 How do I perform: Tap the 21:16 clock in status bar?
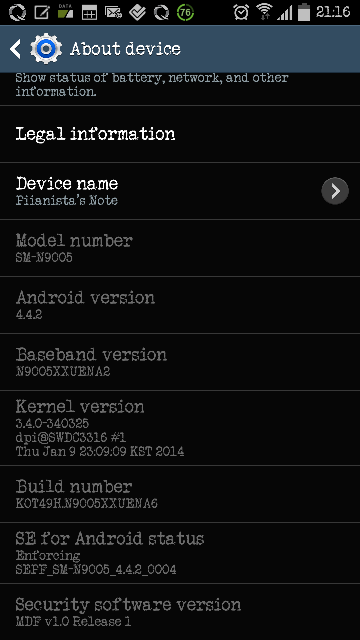[x=333, y=12]
